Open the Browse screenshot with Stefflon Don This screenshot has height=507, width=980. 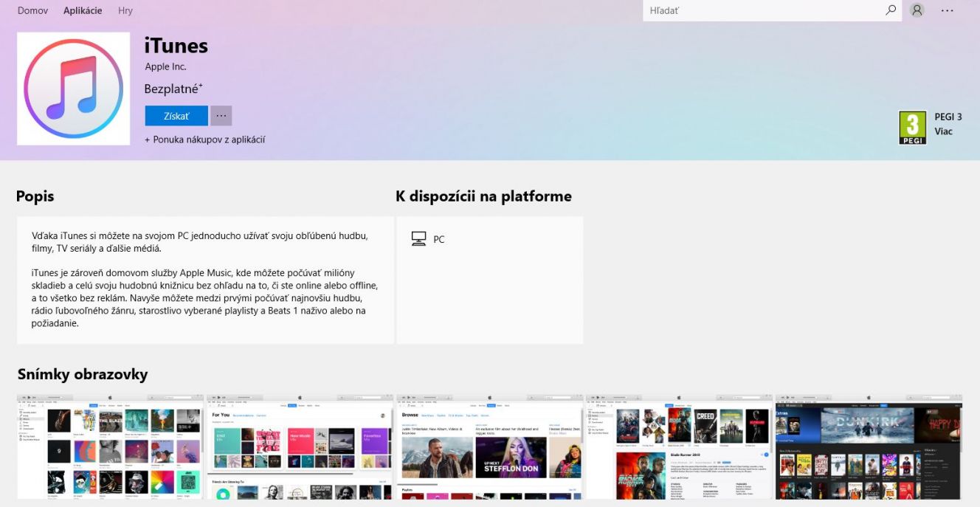tap(489, 446)
